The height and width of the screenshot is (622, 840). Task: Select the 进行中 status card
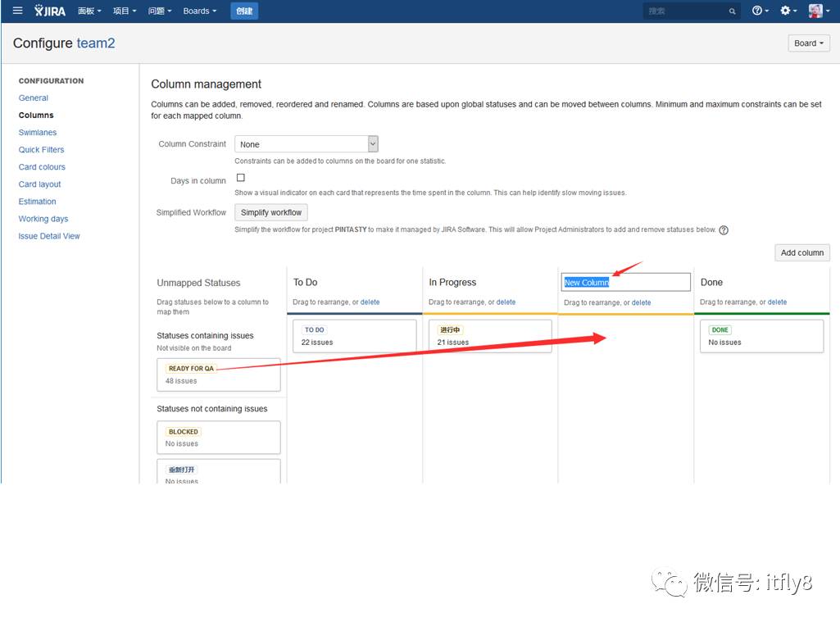point(490,337)
